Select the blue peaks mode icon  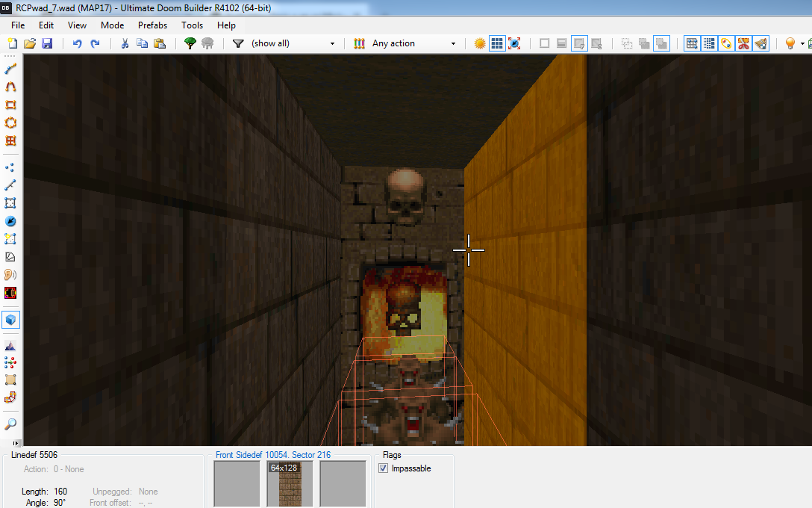pos(10,345)
